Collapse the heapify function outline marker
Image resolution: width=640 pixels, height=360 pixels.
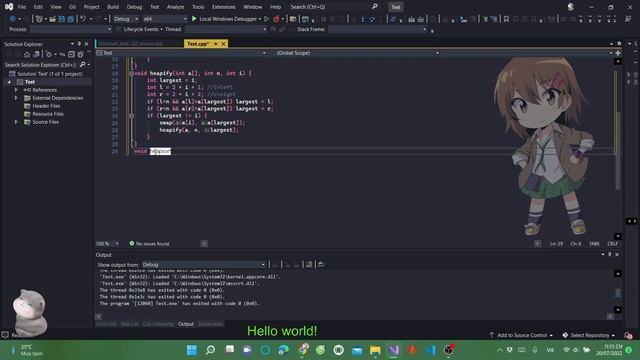[x=131, y=73]
